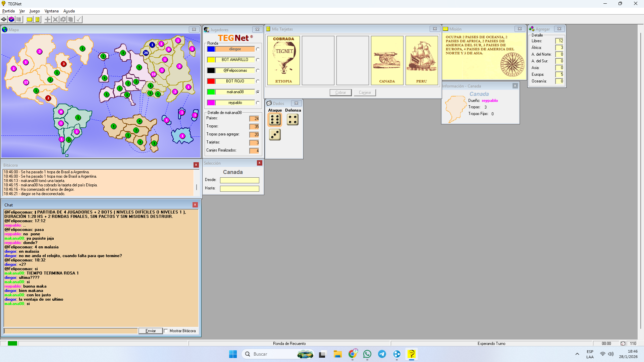Open the Ventana menu

click(51, 11)
